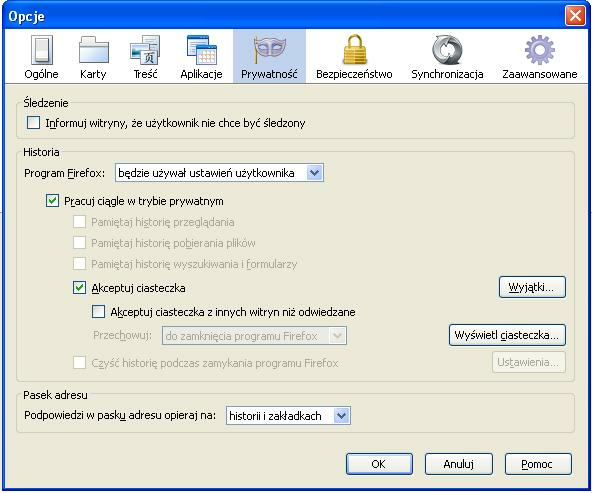Click the Prywatność mask icon
Screen dimensions: 595x493
tap(269, 50)
